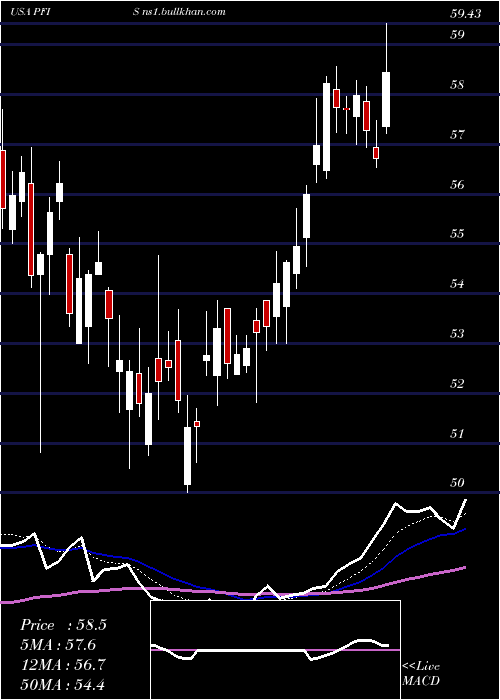This screenshot has width=500, height=700.
Task: Click the 53 price axis label
Action: [457, 333]
